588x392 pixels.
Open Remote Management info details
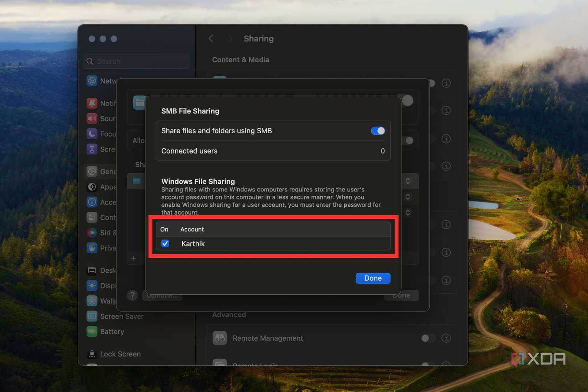pyautogui.click(x=446, y=338)
